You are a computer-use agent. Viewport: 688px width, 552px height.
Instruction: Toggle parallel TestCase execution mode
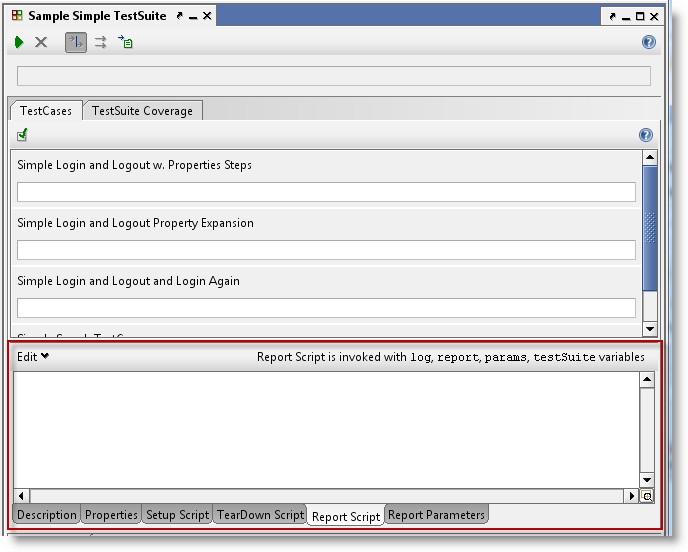click(x=100, y=42)
